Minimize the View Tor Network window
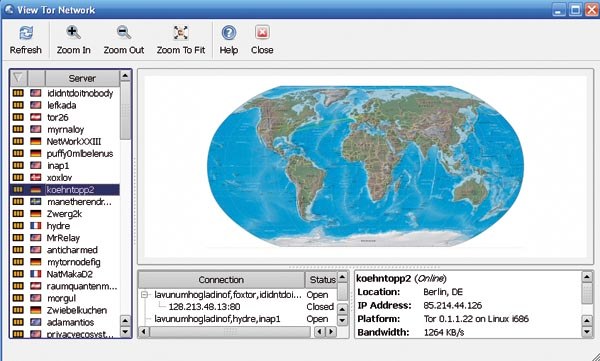 (x=559, y=10)
